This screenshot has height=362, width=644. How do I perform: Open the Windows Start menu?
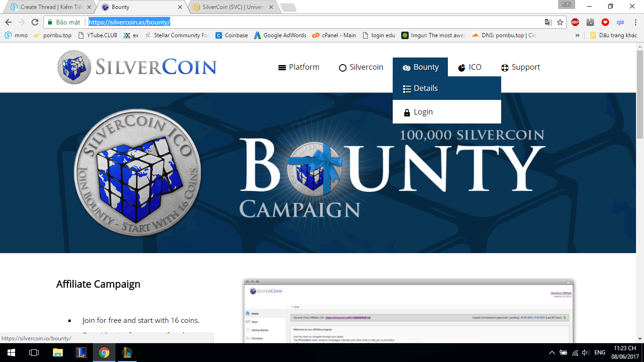pyautogui.click(x=11, y=353)
